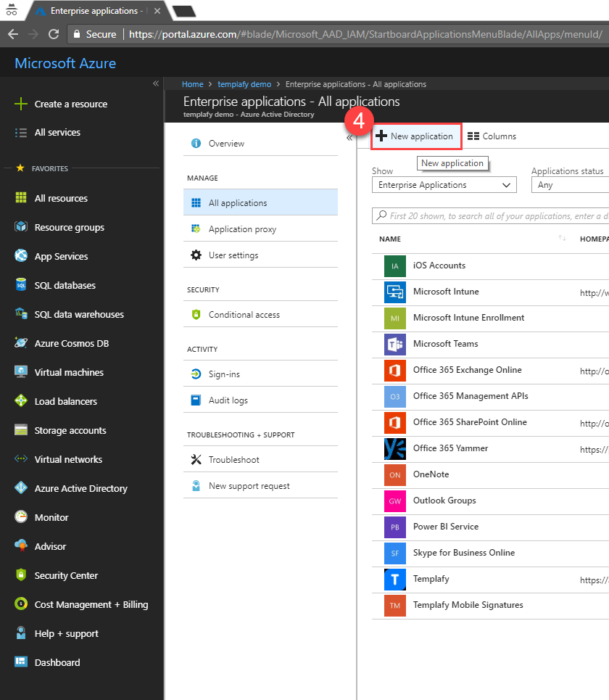Viewport: 609px width, 700px height.
Task: Open Templafy Mobile Signatures application
Action: pyautogui.click(x=490, y=606)
